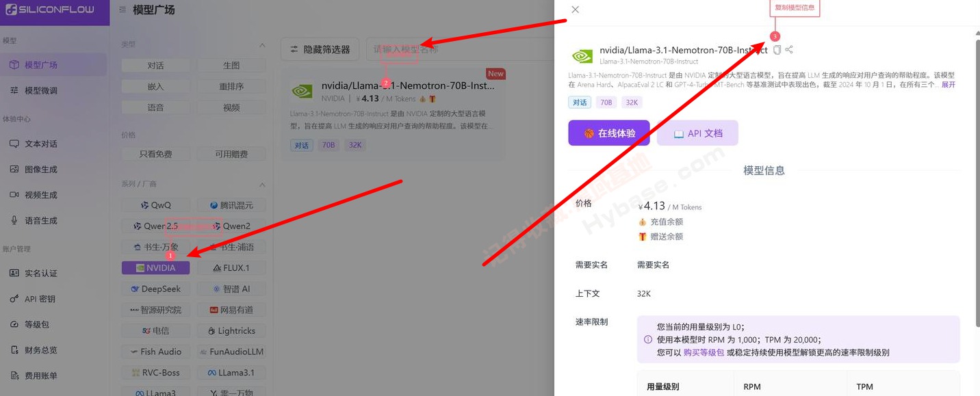980x396 pixels.
Task: Select the FLUX.1 vendor filter
Action: pyautogui.click(x=231, y=268)
